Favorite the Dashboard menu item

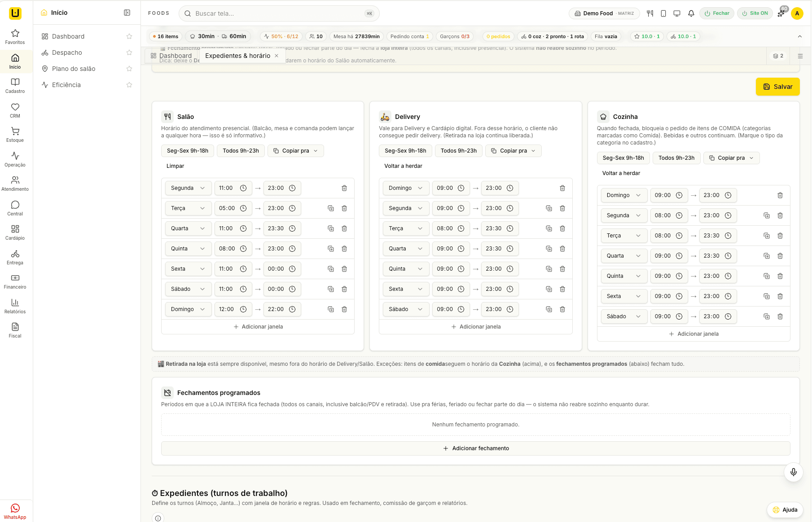(129, 36)
